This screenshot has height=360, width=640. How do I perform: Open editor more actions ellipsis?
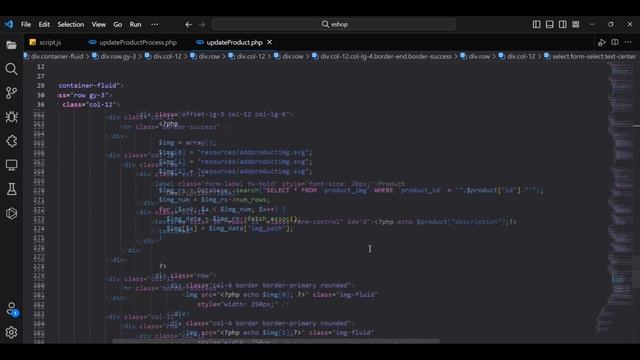point(628,42)
